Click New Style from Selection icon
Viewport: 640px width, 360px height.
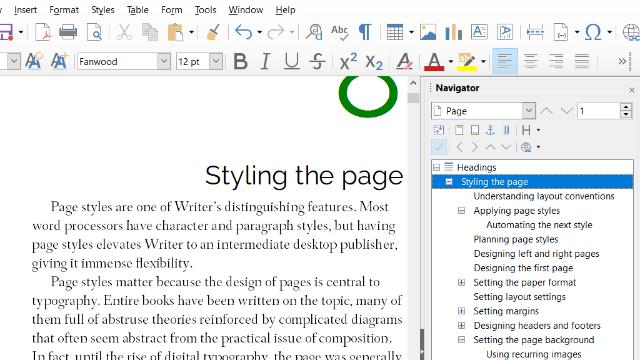[x=59, y=62]
